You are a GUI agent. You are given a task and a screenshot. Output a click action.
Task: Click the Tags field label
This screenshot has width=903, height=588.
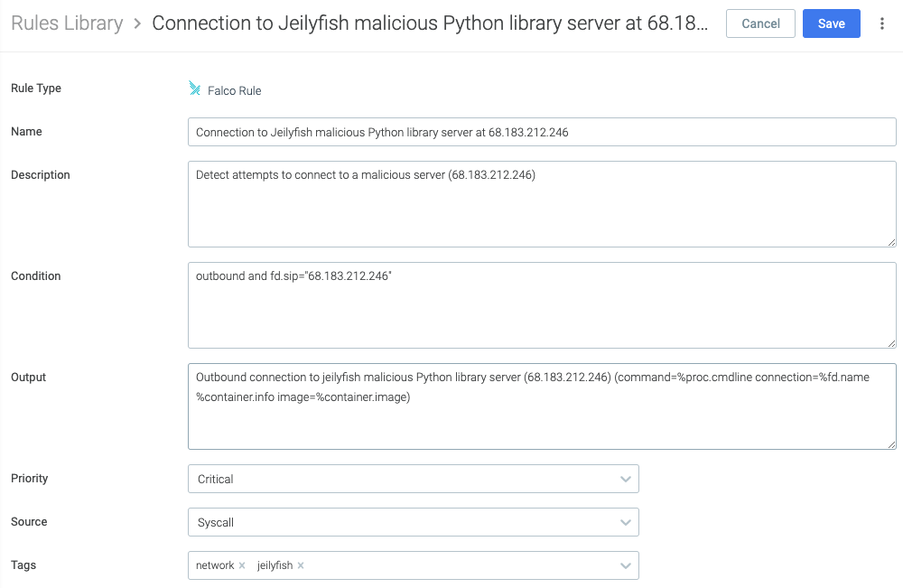[23, 565]
